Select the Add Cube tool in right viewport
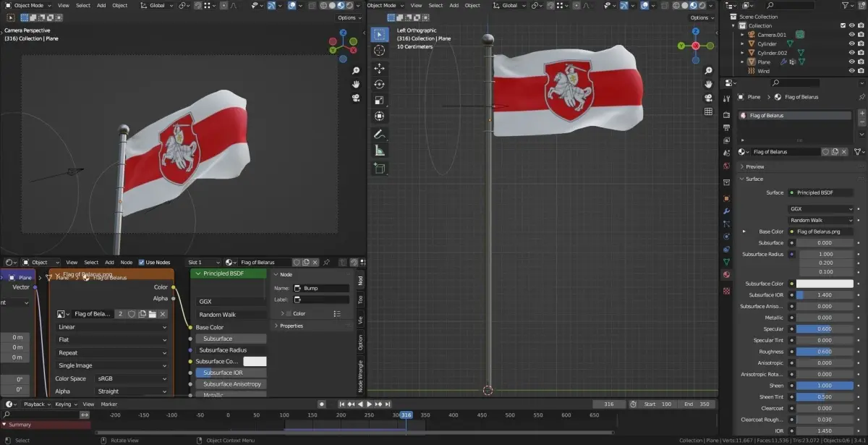868x445 pixels. (x=380, y=168)
